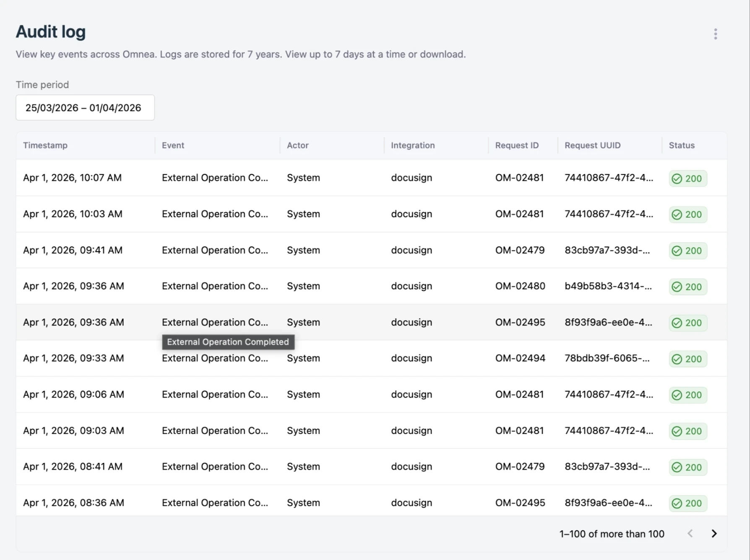Click the 200 status badge for 08:36 AM

(688, 503)
